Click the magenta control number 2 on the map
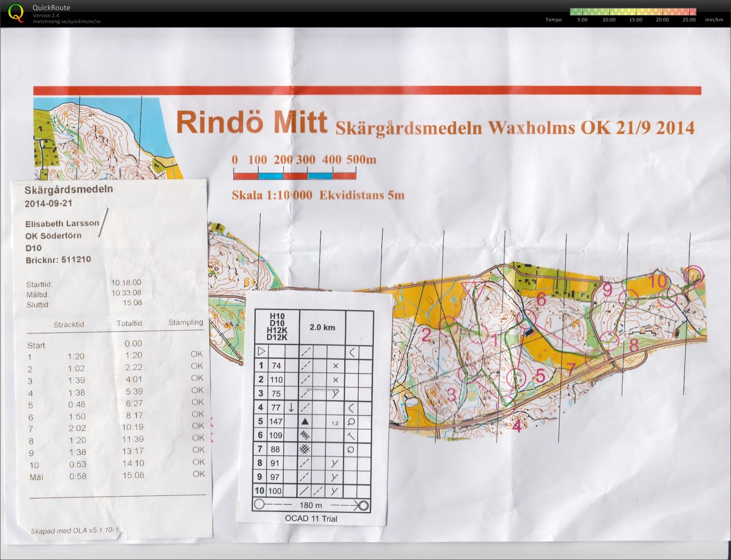Screen dimensions: 731x560 (427, 335)
